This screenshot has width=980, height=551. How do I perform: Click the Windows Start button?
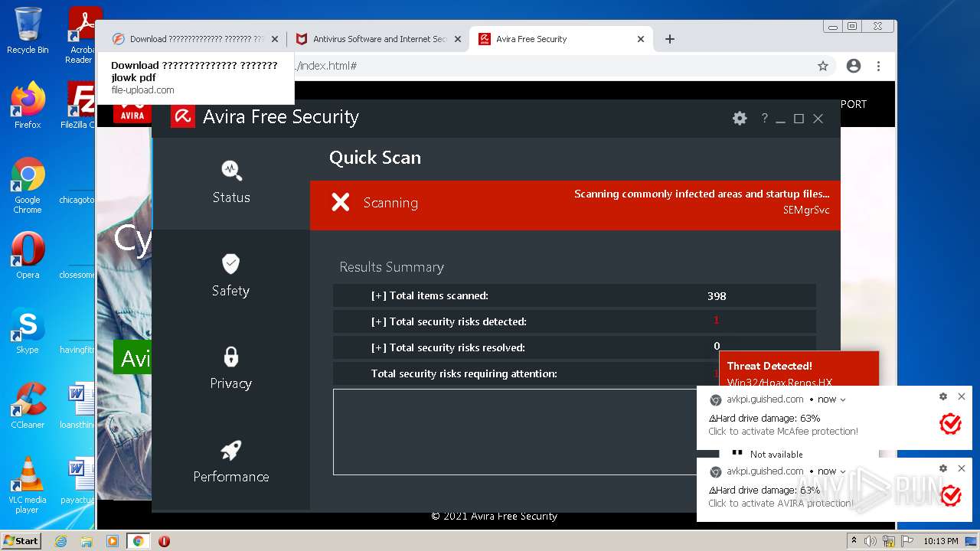pos(21,540)
